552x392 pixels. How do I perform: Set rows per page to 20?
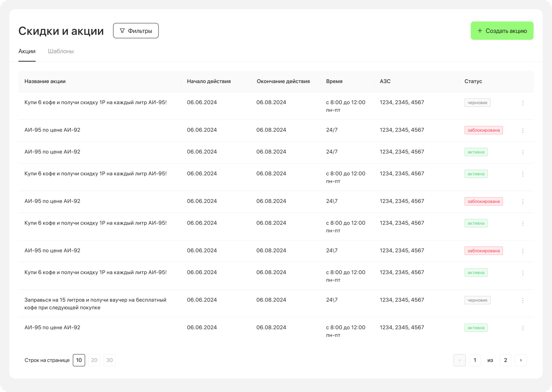94,360
